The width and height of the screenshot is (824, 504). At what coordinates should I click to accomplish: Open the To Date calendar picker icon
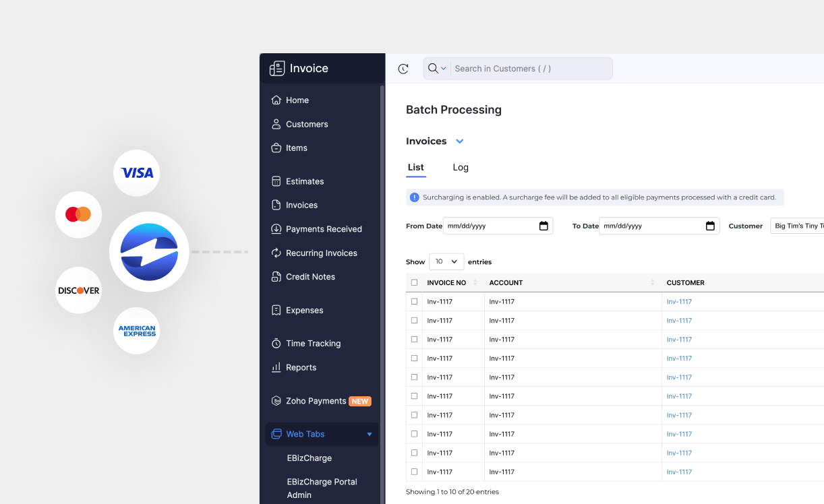tap(710, 226)
